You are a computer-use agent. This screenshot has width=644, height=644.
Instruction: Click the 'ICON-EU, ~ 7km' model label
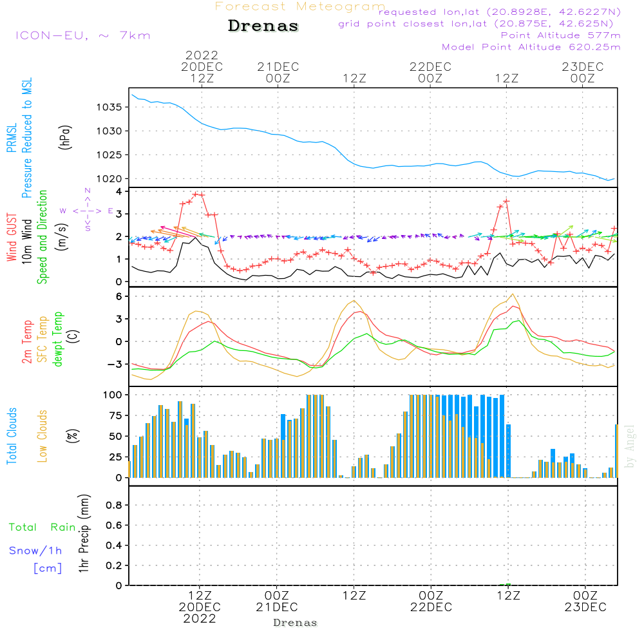(x=83, y=35)
